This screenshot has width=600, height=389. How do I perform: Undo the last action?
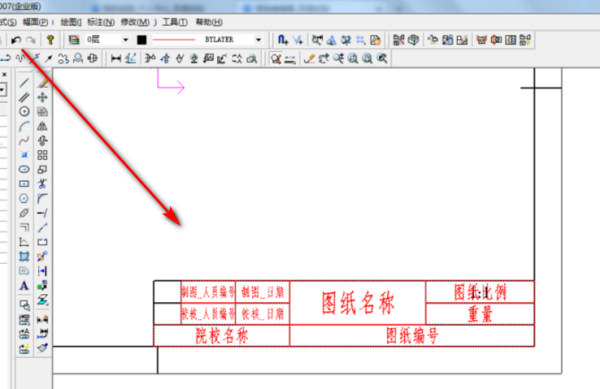point(16,39)
